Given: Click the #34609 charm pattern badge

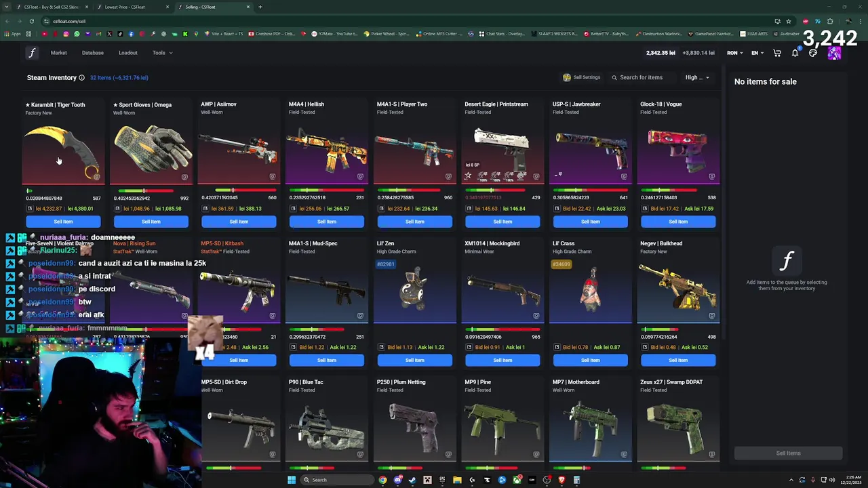Looking at the screenshot, I should (x=561, y=264).
